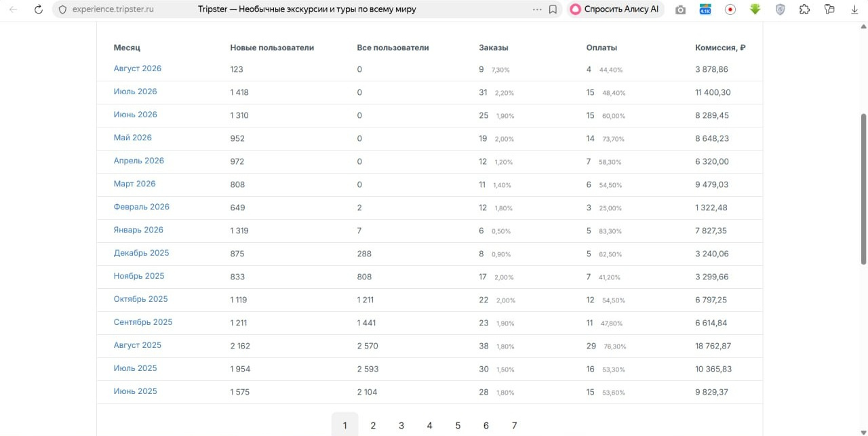Bookmark the page via the bookmark icon
The width and height of the screenshot is (868, 436).
coord(553,9)
